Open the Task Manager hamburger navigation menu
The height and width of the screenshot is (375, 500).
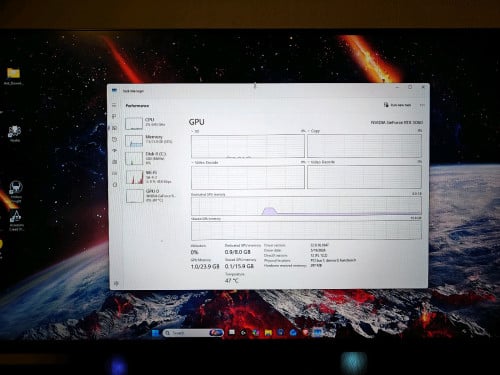pyautogui.click(x=114, y=105)
